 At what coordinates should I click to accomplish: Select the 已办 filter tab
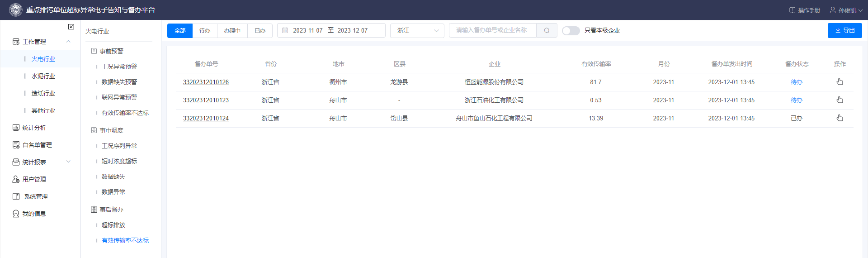[x=260, y=30]
